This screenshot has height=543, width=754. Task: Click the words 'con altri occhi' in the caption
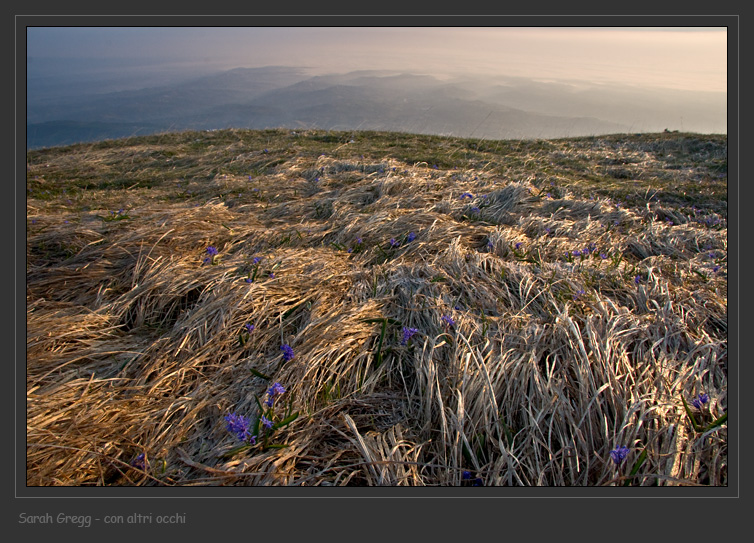tap(146, 518)
